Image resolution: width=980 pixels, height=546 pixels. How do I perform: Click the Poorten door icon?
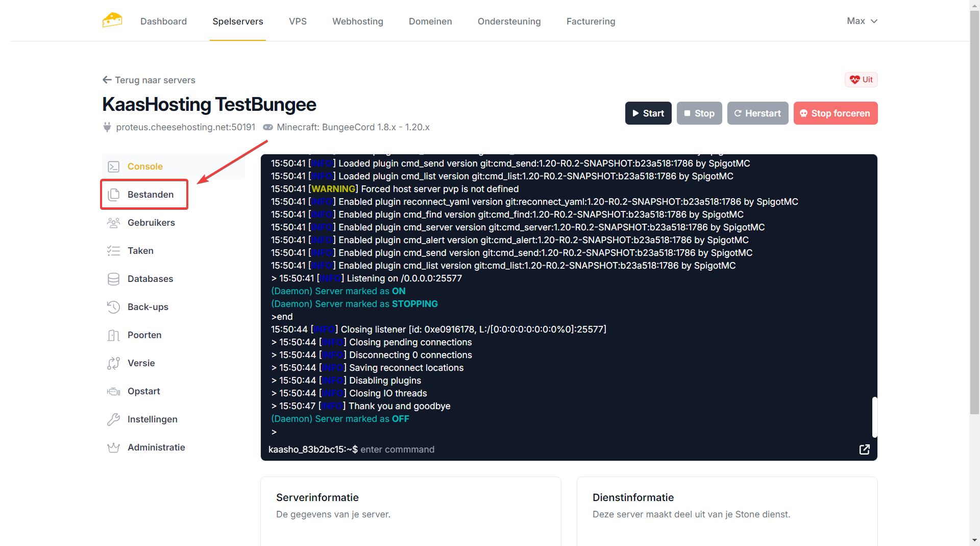pyautogui.click(x=113, y=335)
